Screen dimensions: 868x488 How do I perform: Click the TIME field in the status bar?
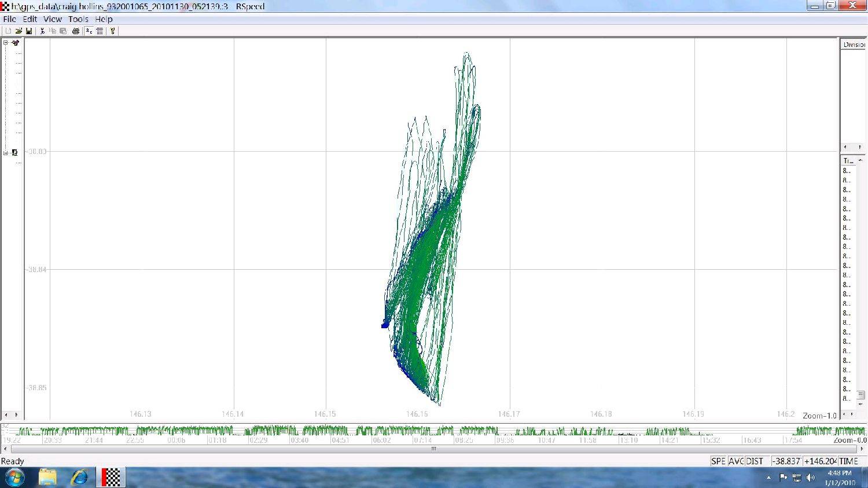[x=848, y=461]
